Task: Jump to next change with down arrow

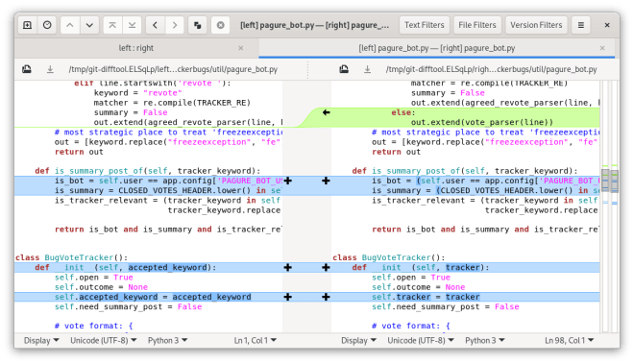Action: coord(89,25)
